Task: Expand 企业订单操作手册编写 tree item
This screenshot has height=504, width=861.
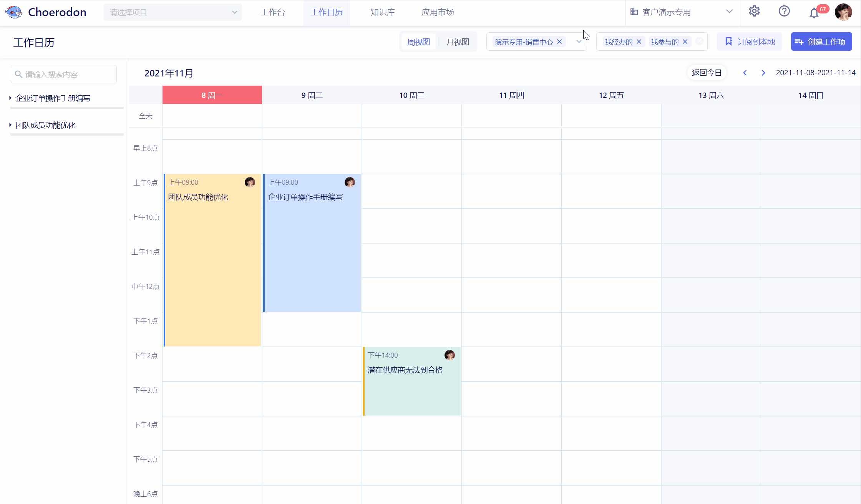Action: (10, 98)
